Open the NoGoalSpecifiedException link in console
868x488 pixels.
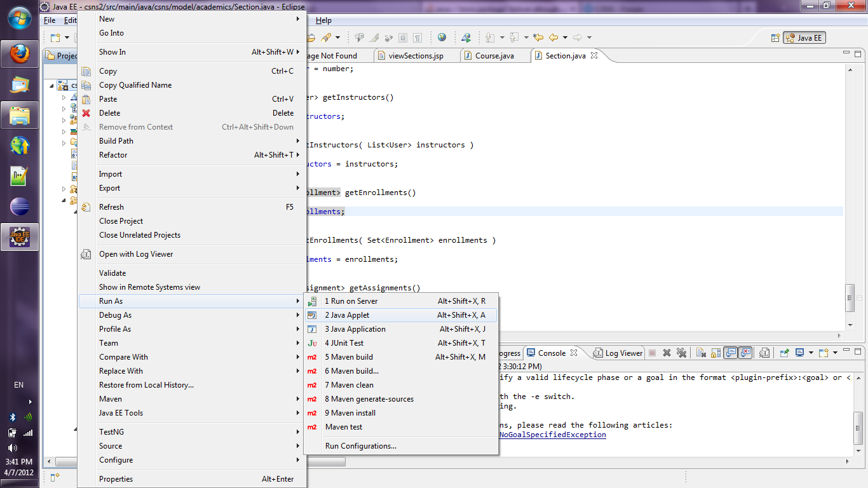[552, 435]
